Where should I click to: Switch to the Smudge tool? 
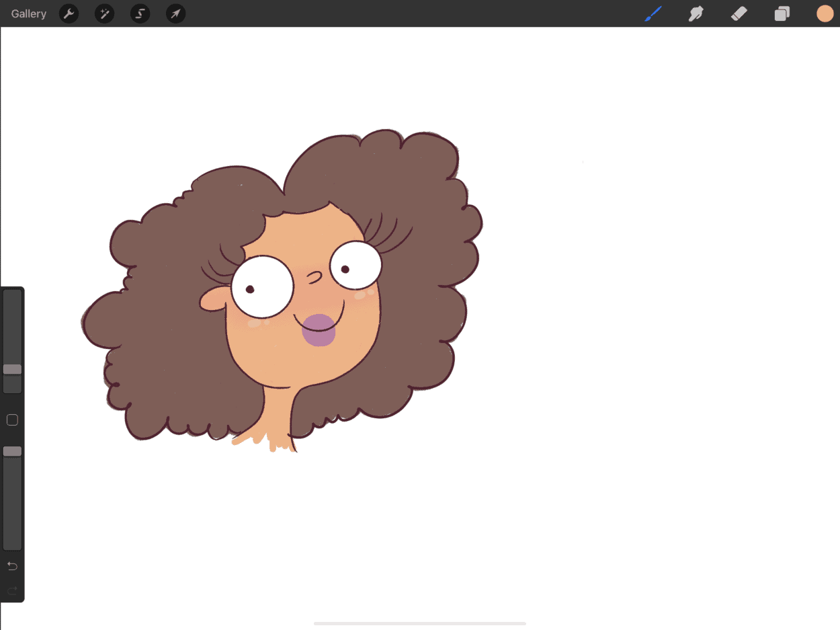(x=696, y=13)
